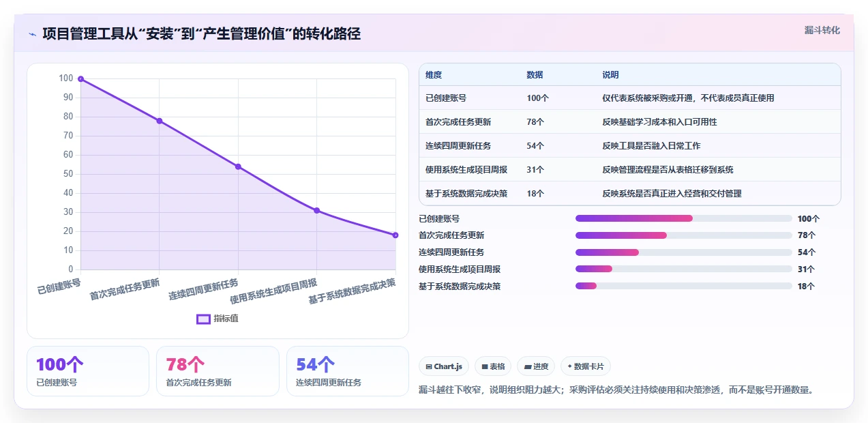Click the 表格 tag chip
The height and width of the screenshot is (423, 868).
(493, 366)
